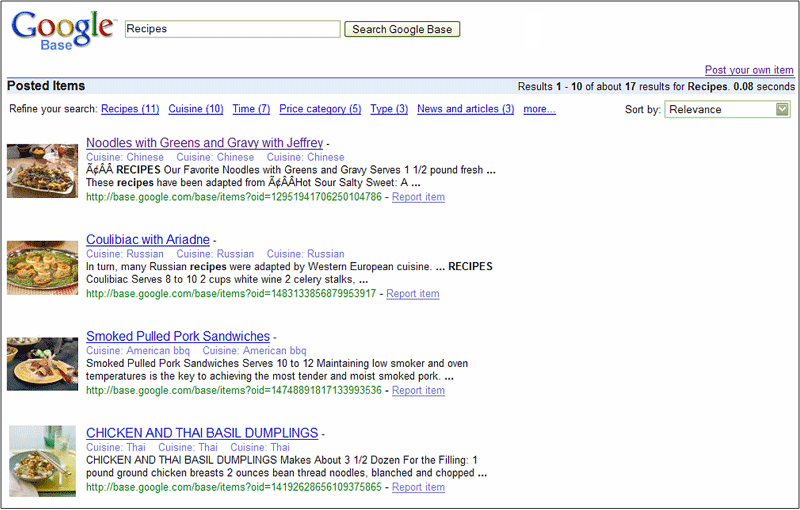Report the Chicken and Thai Basil item
Image resolution: width=800 pixels, height=510 pixels.
[x=418, y=487]
